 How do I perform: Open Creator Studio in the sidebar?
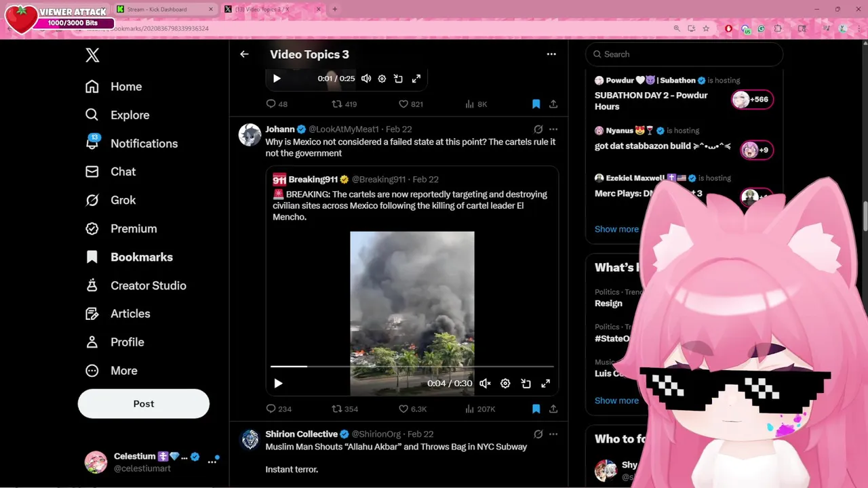point(136,286)
